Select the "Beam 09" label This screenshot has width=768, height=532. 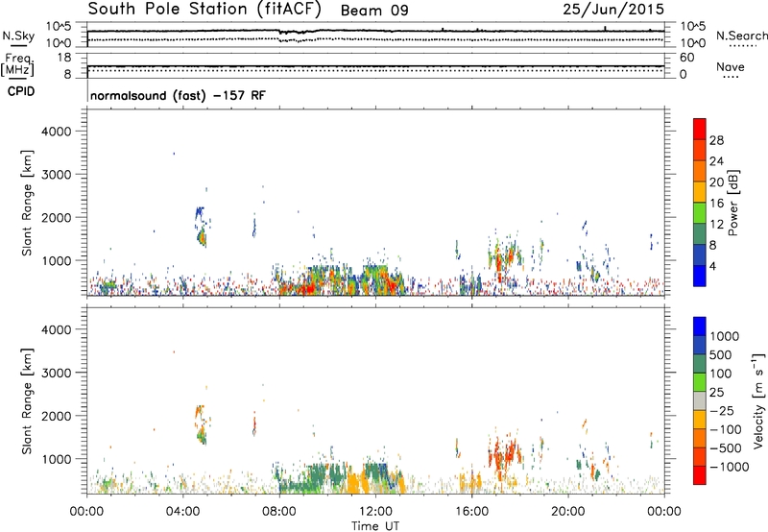[374, 11]
